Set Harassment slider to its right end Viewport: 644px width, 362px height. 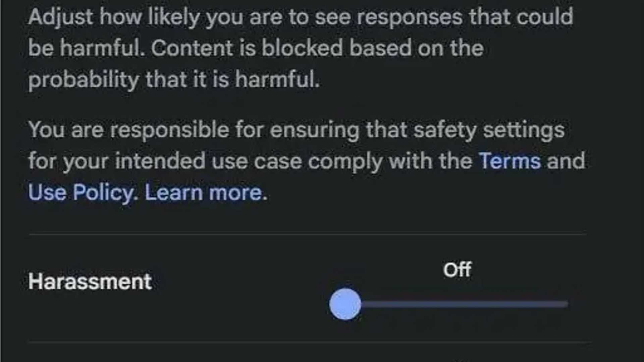click(566, 304)
